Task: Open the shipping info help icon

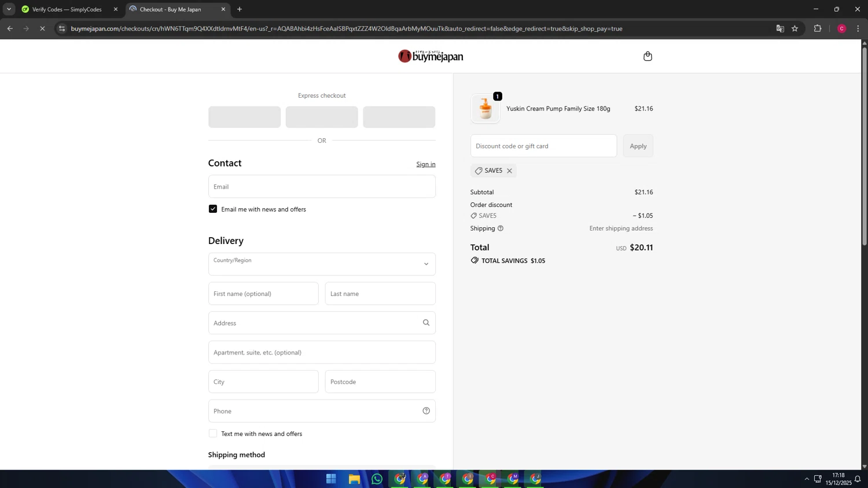Action: [501, 228]
